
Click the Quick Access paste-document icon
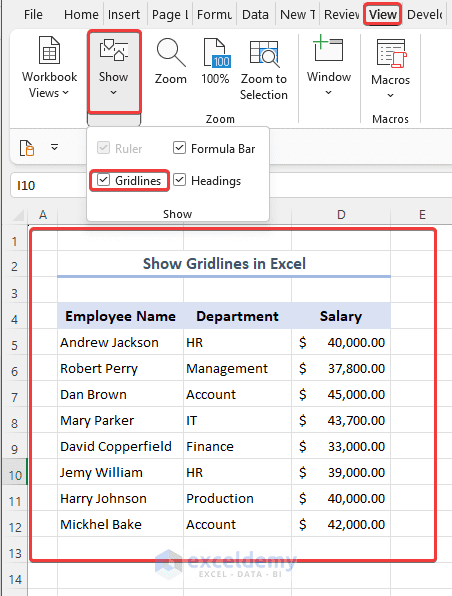27,148
